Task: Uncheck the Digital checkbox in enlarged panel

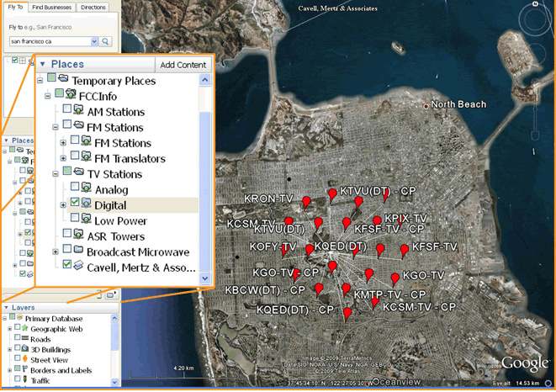Action: [75, 202]
